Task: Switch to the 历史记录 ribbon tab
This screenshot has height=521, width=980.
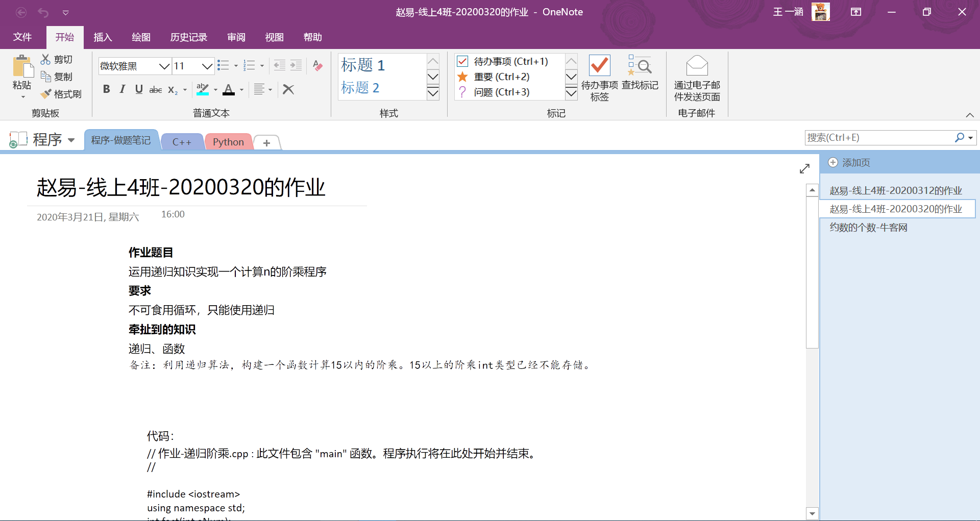Action: point(188,37)
